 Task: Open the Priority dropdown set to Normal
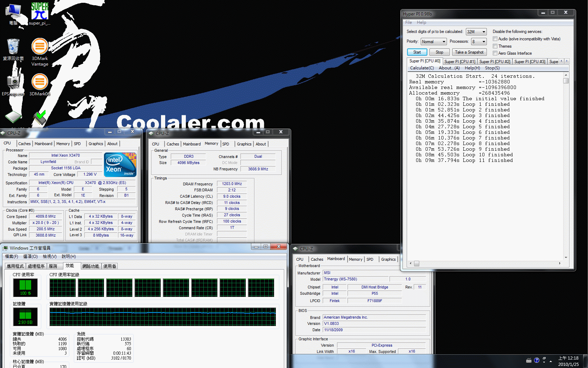point(434,41)
